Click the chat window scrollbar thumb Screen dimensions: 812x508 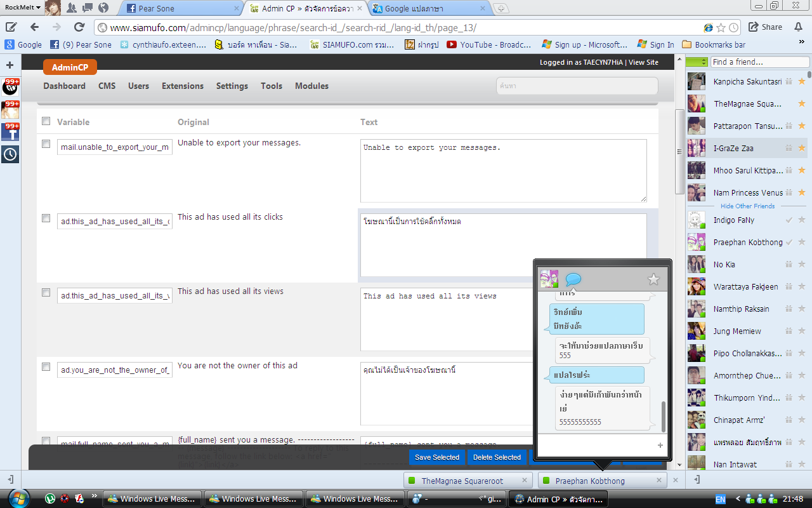[664, 416]
